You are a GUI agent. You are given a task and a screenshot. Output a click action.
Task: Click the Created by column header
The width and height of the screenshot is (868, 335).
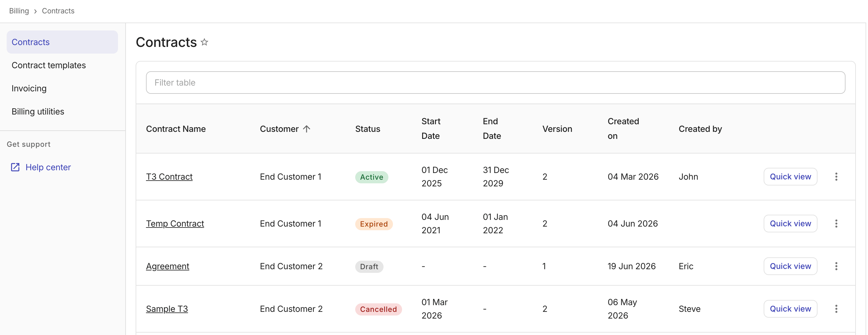700,129
